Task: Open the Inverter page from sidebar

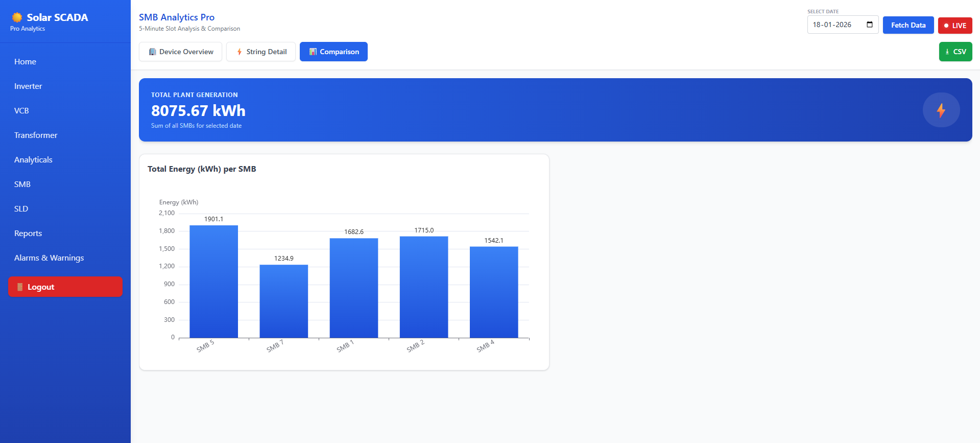Action: coord(28,86)
